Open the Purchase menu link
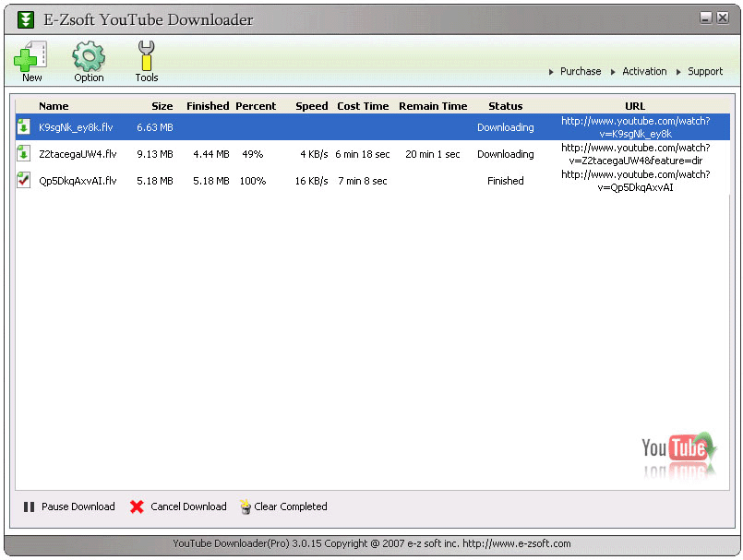743x560 pixels. [580, 71]
